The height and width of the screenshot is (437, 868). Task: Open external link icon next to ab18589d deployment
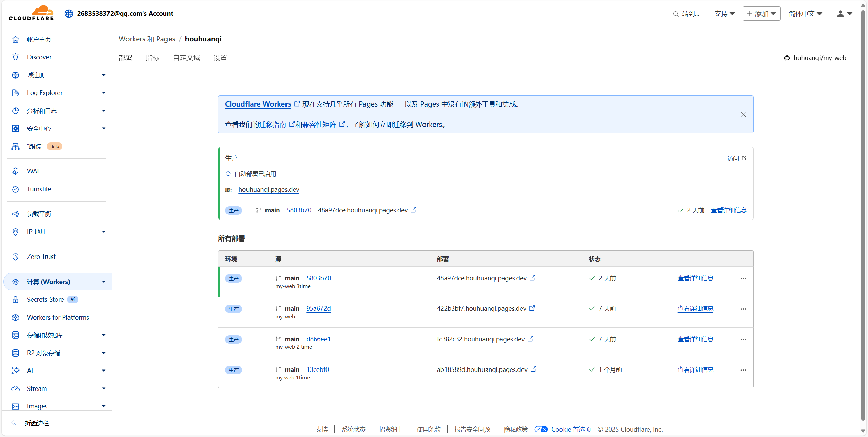point(533,369)
